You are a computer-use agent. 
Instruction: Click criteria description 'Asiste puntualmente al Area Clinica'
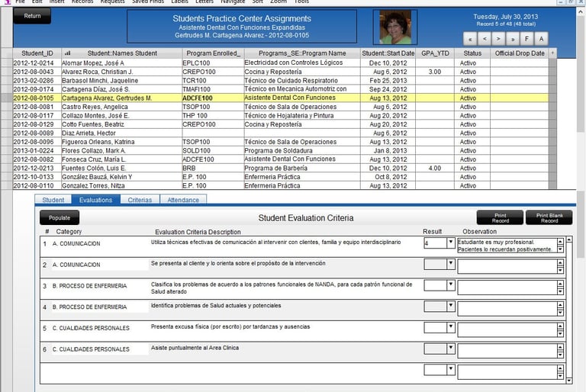point(195,348)
